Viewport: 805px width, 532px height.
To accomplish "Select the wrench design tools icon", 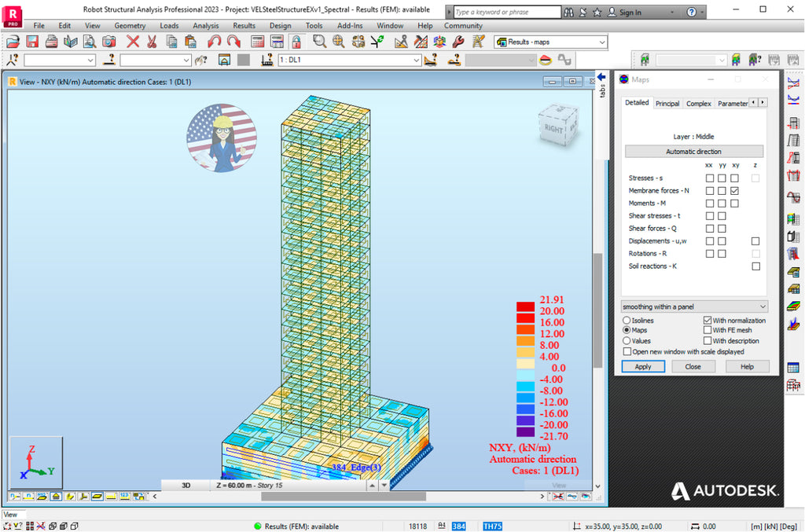I will (457, 41).
